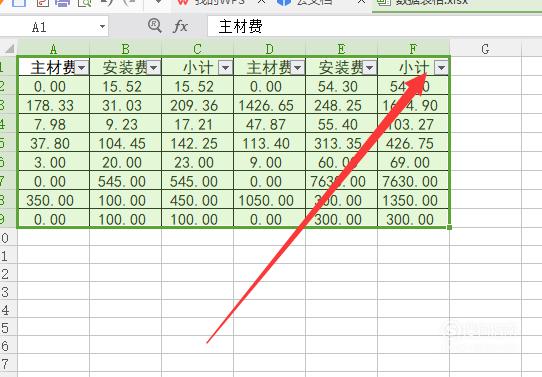
Task: Select the cell with value 1050.00
Action: tap(269, 200)
